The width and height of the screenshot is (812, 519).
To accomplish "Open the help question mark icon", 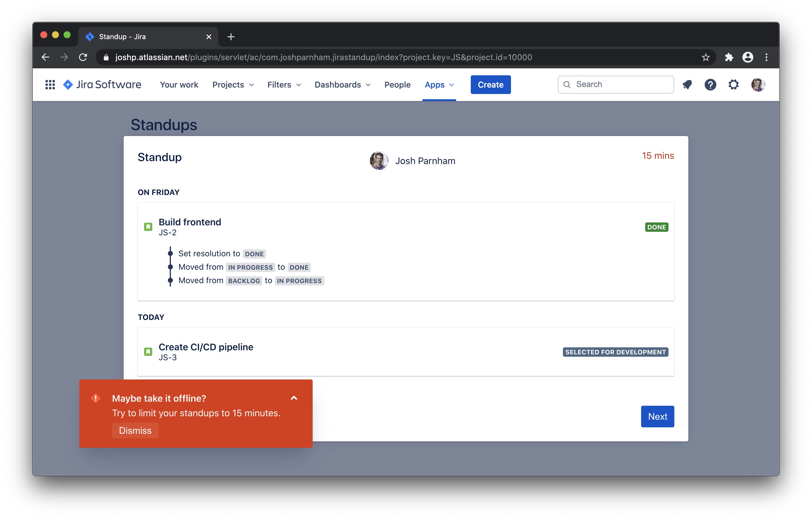I will (x=710, y=84).
